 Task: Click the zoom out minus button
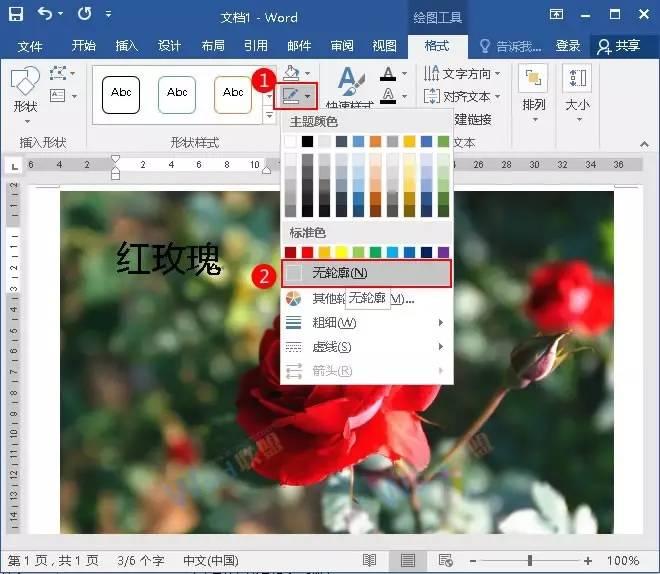coord(473,561)
